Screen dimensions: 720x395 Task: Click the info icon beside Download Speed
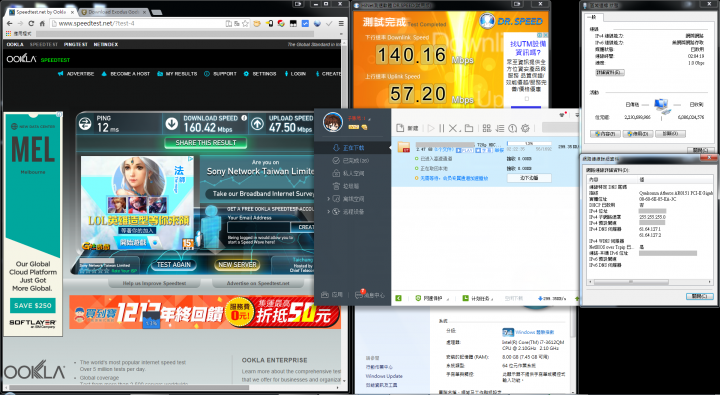pyautogui.click(x=244, y=118)
